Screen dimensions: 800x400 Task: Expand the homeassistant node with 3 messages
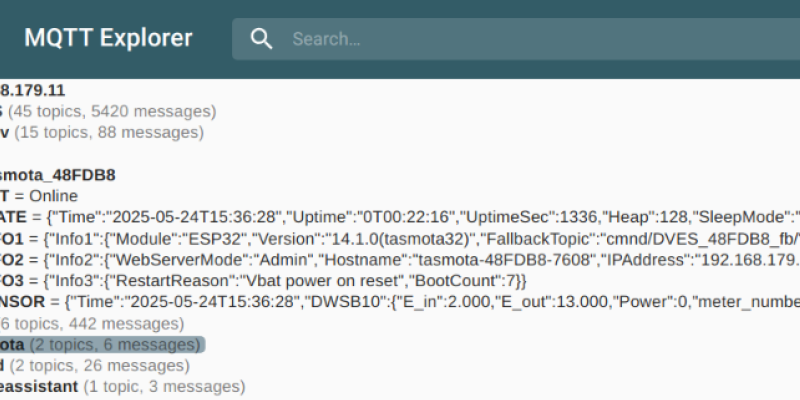122,387
